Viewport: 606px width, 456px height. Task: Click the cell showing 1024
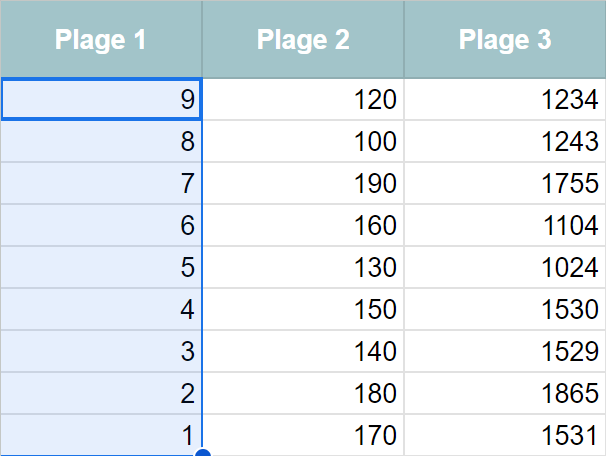(x=505, y=267)
